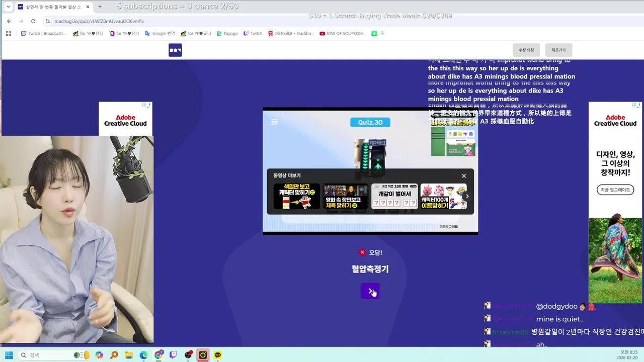
Task: Open the ad info icon on right Adobe ad
Action: pyautogui.click(x=634, y=105)
